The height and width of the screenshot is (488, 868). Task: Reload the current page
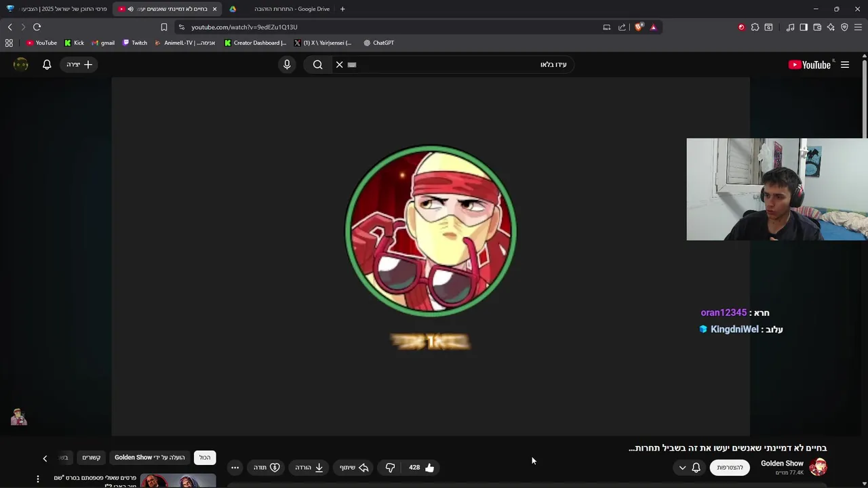pyautogui.click(x=37, y=27)
